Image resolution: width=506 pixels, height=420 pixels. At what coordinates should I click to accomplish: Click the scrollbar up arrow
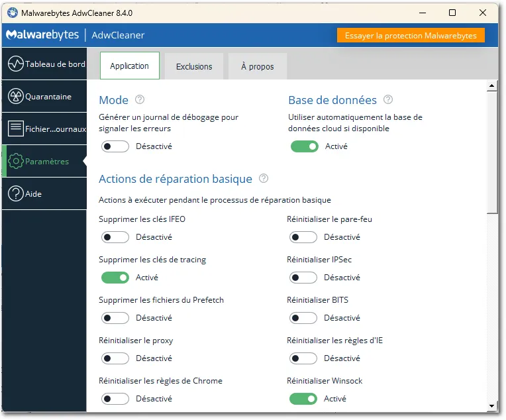[491, 85]
